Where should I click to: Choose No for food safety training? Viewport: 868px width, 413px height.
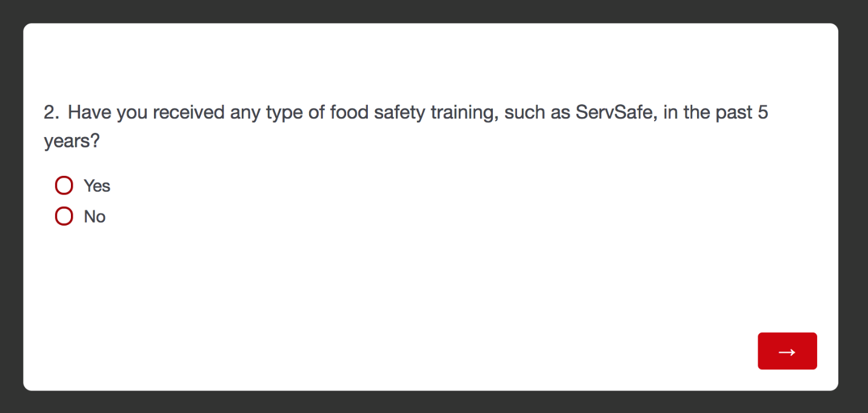coord(64,217)
